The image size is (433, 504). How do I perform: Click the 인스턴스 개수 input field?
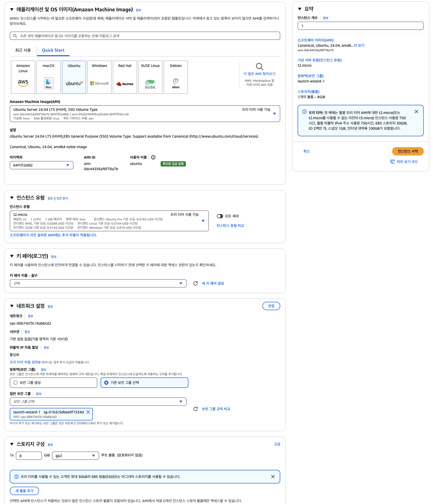(x=361, y=26)
